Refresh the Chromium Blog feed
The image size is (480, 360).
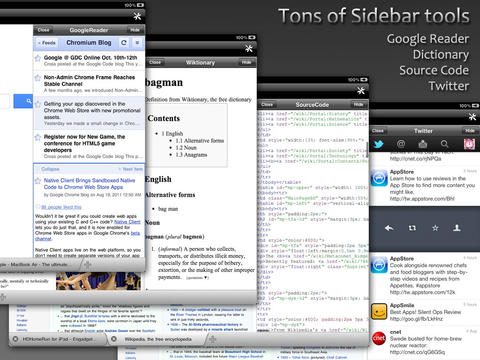(x=124, y=43)
